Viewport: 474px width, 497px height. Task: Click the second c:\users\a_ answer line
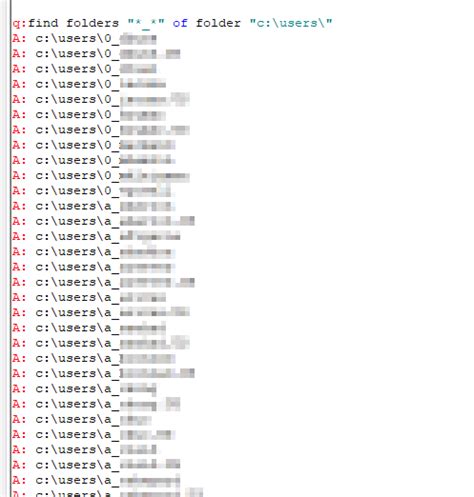[103, 222]
